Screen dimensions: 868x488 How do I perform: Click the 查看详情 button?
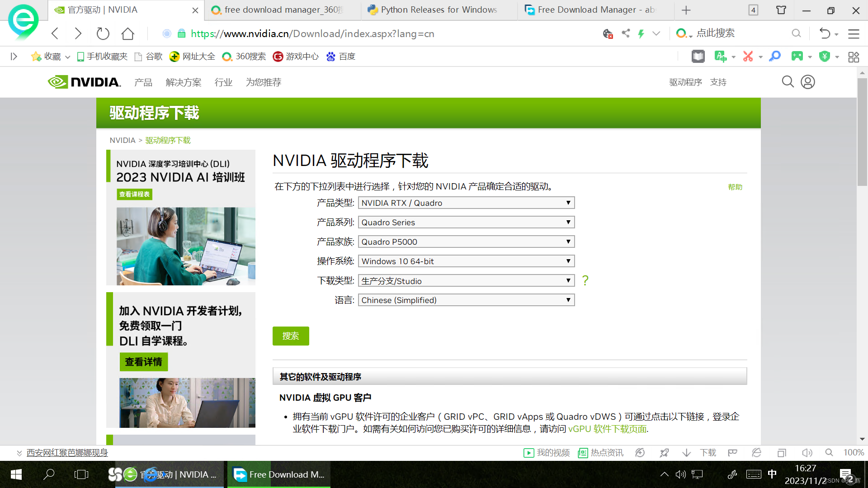click(x=144, y=362)
